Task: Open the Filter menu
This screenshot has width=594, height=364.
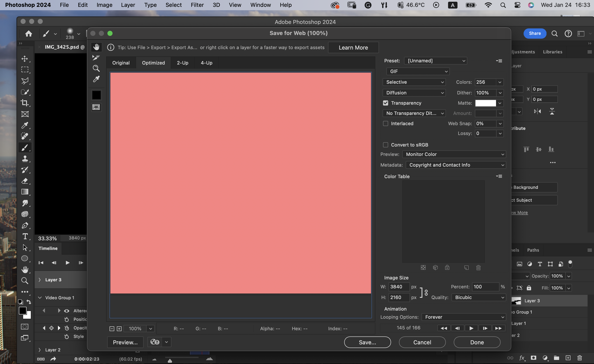Action: pos(197,5)
